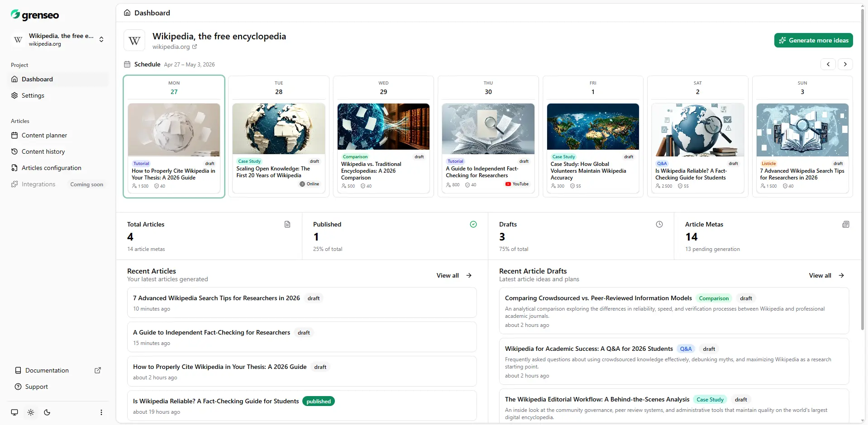
Task: Click the Total Articles document icon
Action: tap(287, 224)
